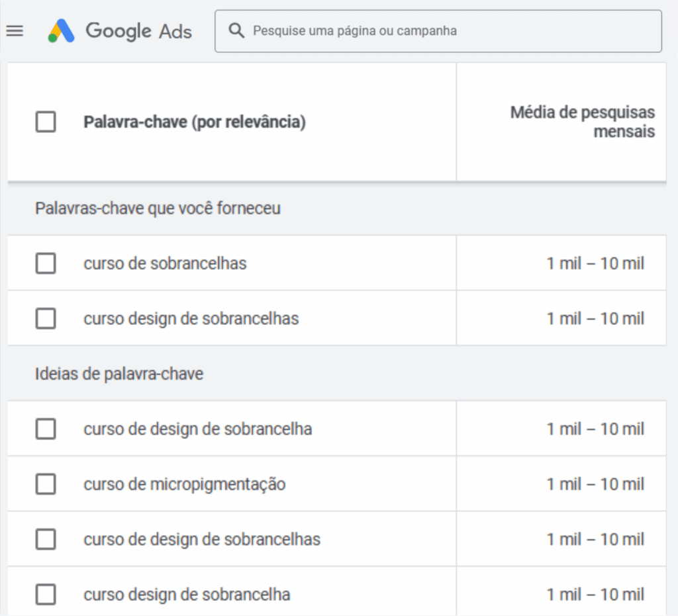678x616 pixels.
Task: Click the 'Ideias de palavra-chave' section header
Action: 119,374
